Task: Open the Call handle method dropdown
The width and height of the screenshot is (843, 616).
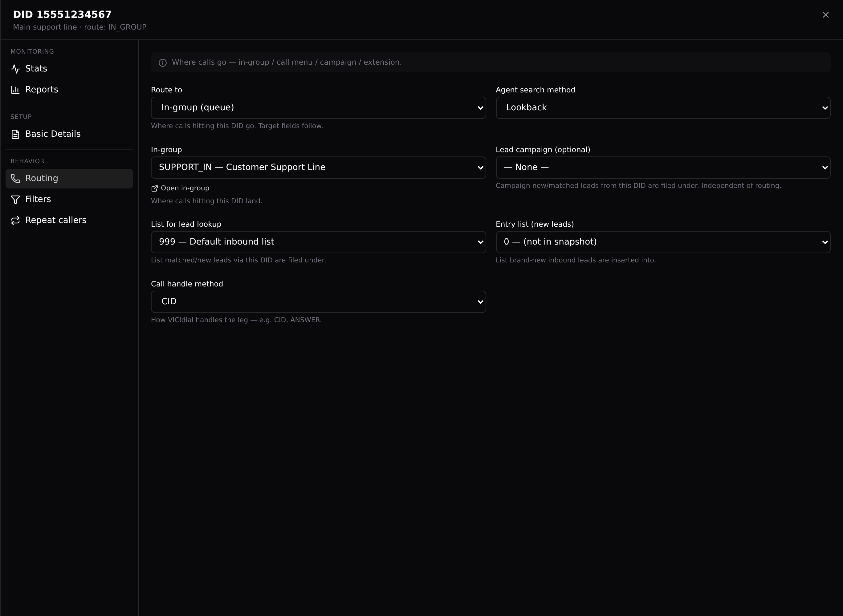Action: coord(318,302)
